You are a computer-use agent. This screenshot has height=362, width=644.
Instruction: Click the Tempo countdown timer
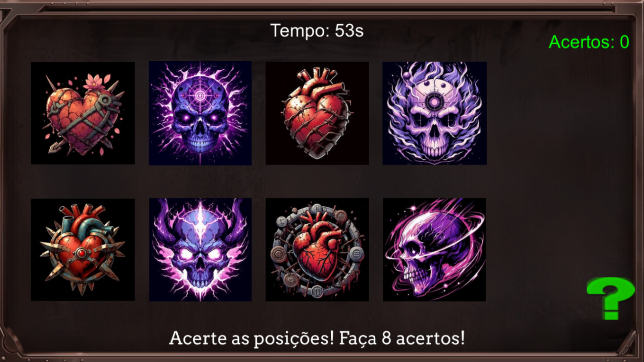coord(317,31)
